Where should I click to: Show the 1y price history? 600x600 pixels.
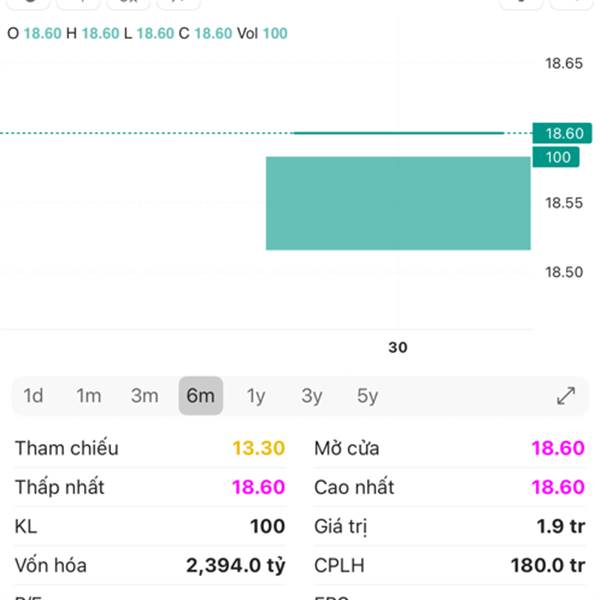coord(256,396)
